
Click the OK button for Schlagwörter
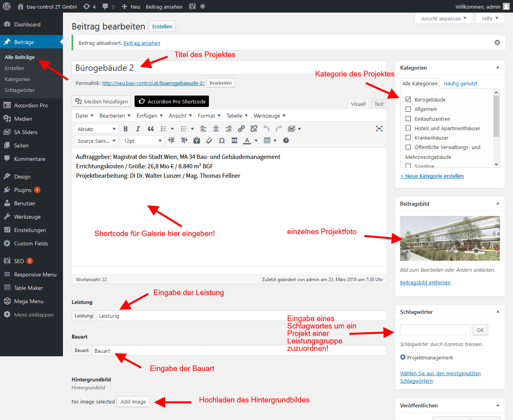pos(480,330)
